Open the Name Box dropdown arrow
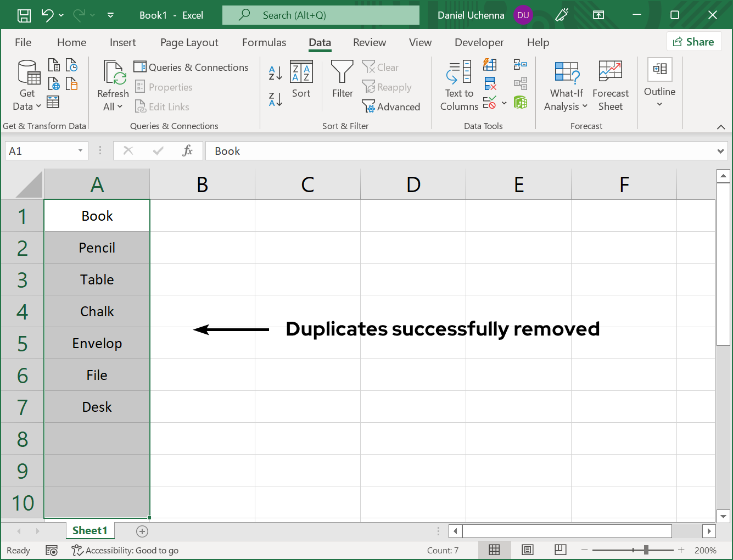This screenshot has width=733, height=560. [80, 150]
